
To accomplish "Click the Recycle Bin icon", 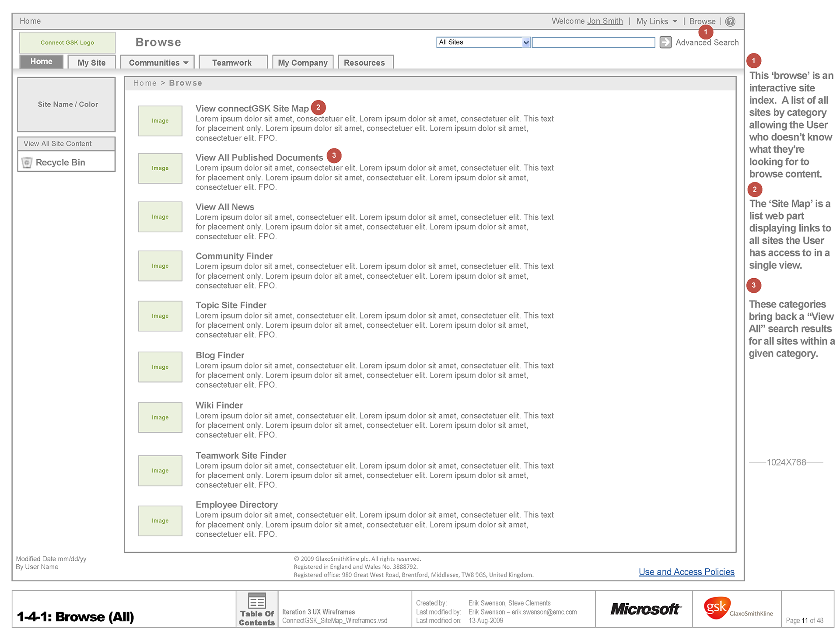I will click(x=27, y=162).
